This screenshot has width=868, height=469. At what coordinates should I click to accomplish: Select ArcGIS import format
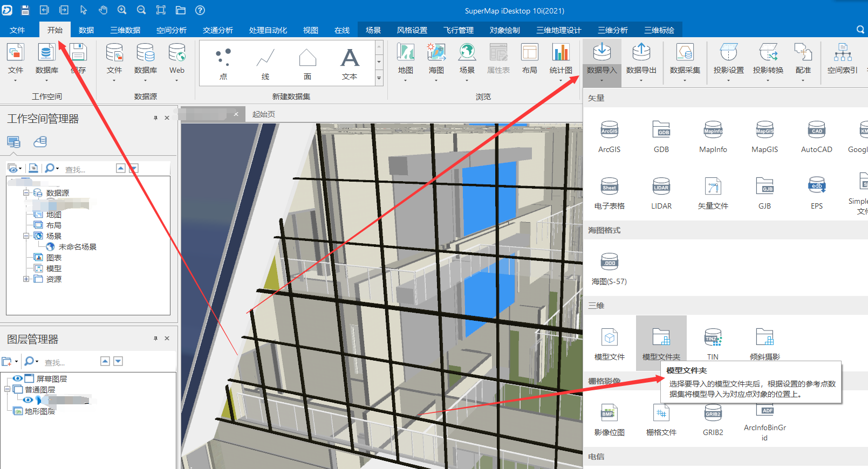(x=609, y=137)
